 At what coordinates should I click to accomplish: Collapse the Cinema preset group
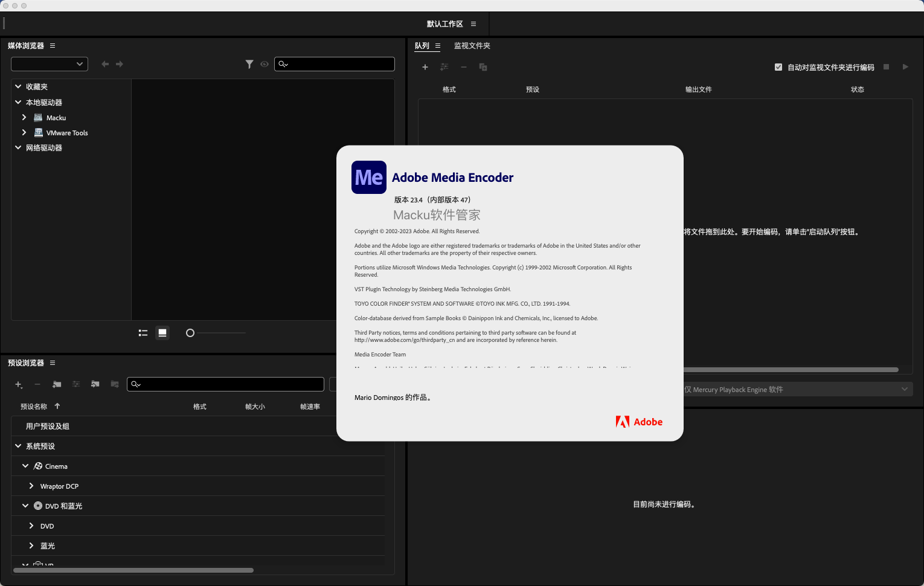coord(25,466)
